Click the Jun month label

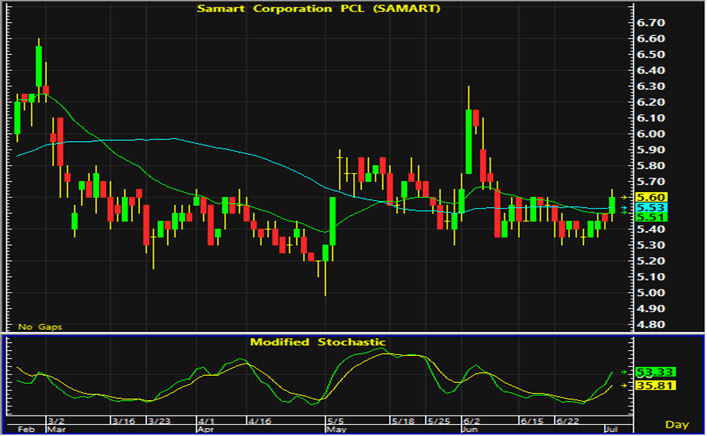tap(470, 429)
